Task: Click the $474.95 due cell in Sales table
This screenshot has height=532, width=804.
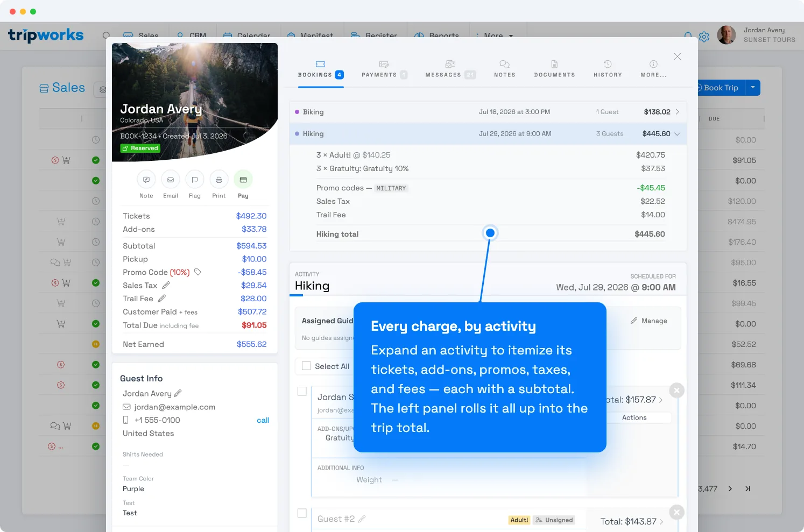Action: click(x=742, y=222)
